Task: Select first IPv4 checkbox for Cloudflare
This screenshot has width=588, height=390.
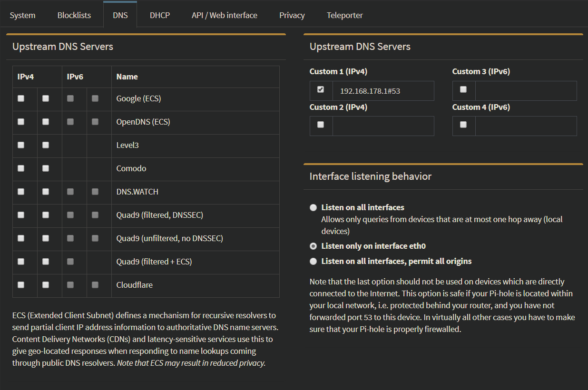Action: pos(21,285)
